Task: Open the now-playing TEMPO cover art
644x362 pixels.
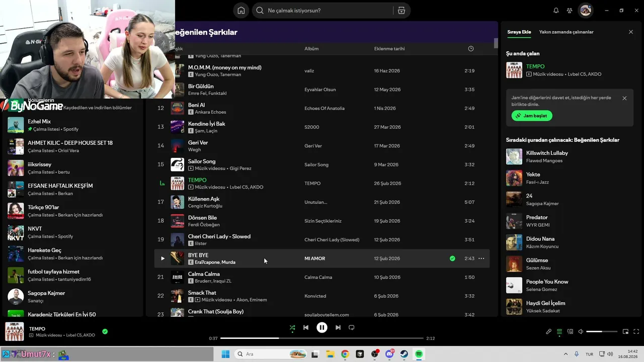Action: 15,332
